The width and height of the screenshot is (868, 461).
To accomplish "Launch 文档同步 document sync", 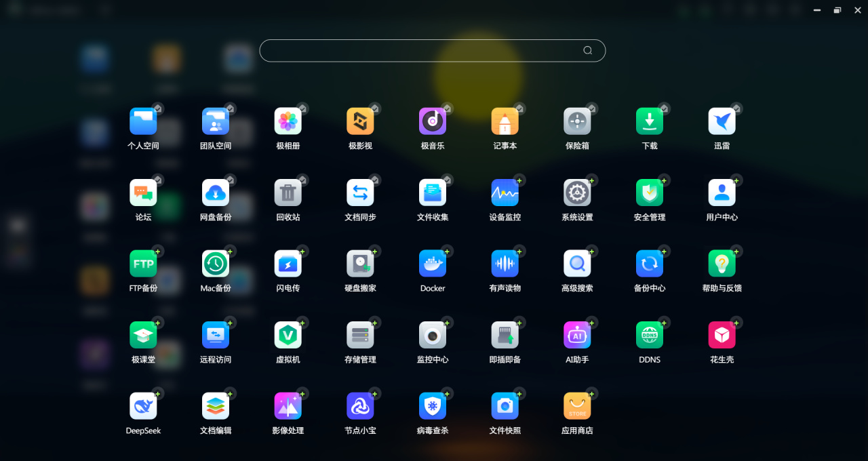I will coord(360,193).
